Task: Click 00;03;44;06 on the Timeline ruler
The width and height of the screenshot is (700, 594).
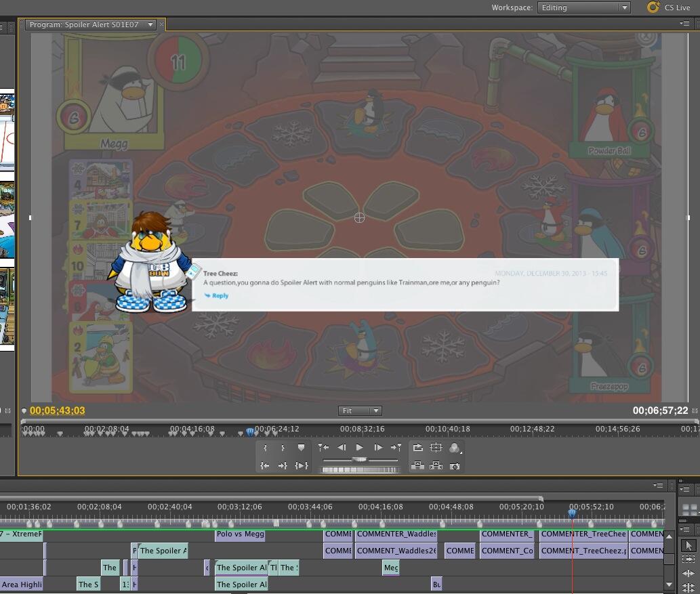Action: pos(310,507)
